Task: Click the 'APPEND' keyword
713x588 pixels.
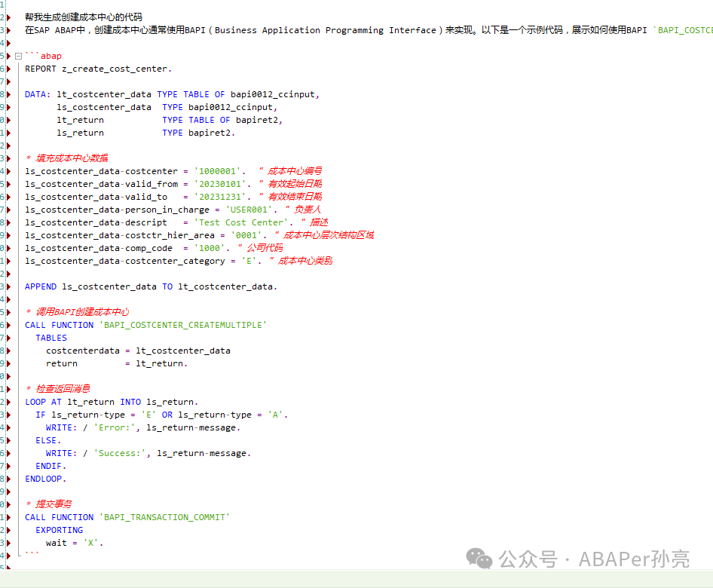Action: (x=41, y=287)
